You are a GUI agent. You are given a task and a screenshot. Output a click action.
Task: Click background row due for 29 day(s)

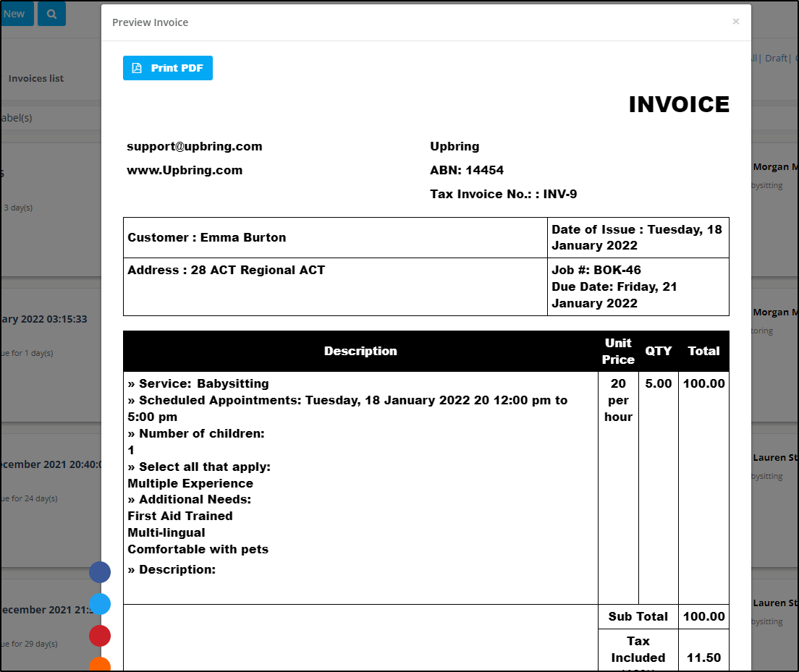pyautogui.click(x=29, y=644)
